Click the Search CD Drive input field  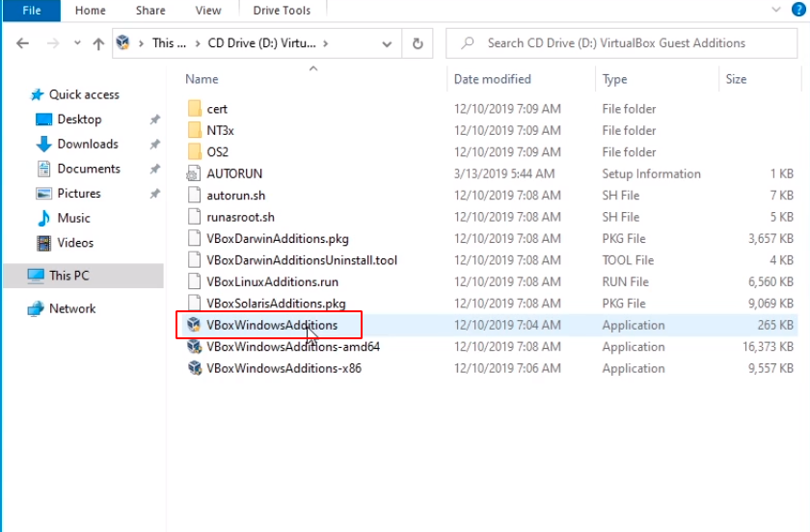coord(621,43)
